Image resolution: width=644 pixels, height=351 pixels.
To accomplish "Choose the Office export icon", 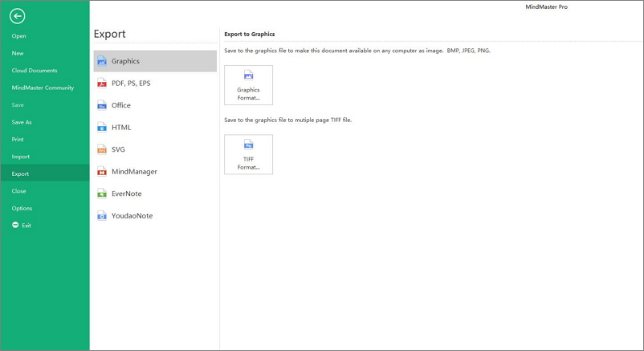I will tap(102, 105).
